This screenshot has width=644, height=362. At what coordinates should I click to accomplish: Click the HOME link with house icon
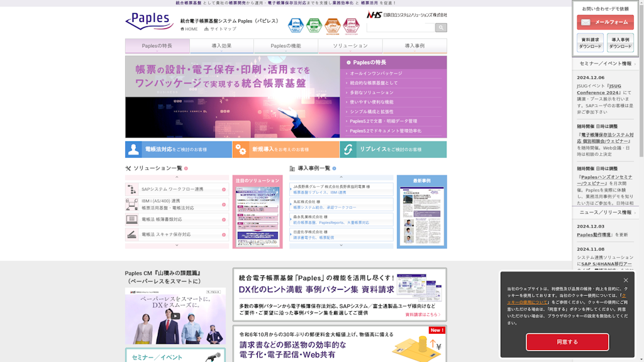[189, 29]
